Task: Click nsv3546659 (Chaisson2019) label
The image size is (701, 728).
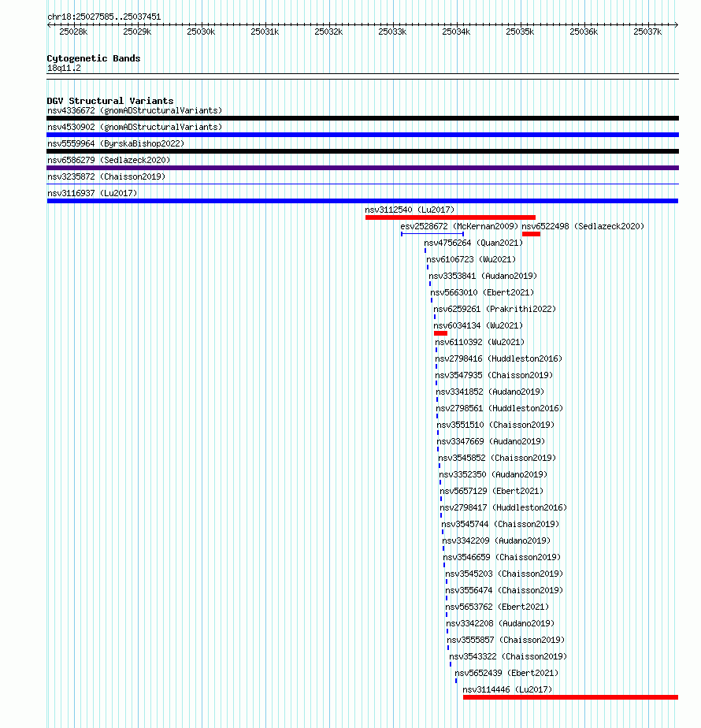Action: [502, 557]
